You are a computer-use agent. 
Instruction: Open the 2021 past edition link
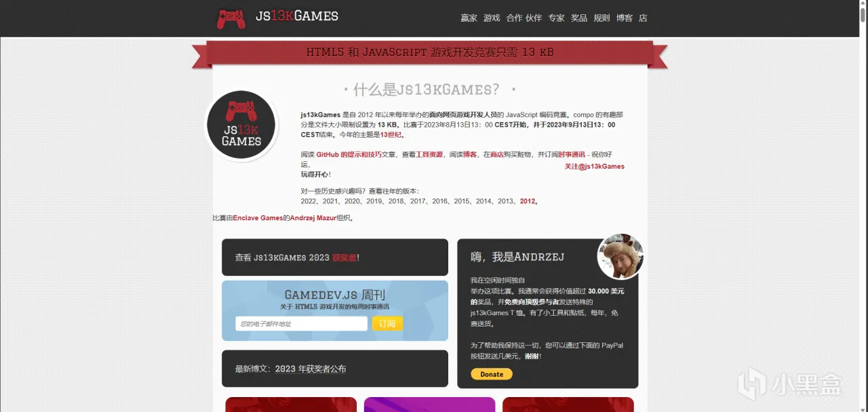click(331, 201)
